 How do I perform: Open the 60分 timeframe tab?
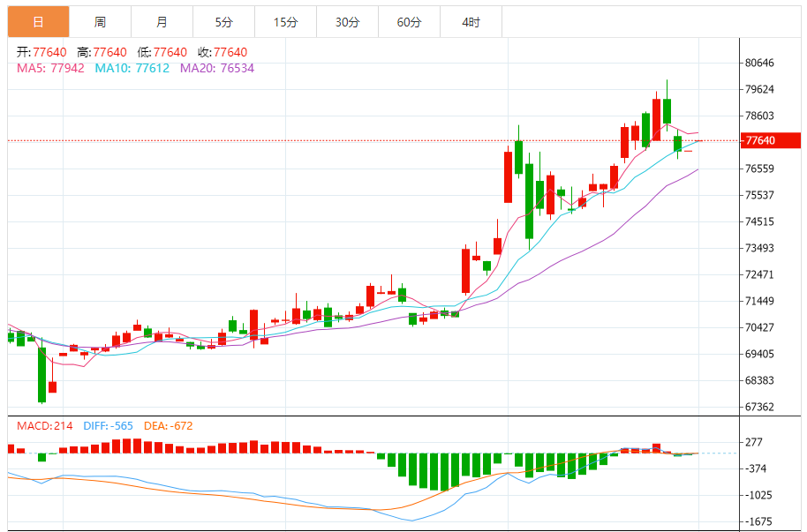[x=409, y=22]
